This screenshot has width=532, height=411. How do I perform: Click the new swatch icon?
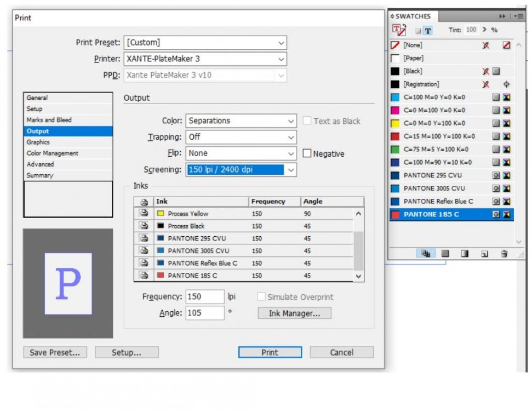484,254
